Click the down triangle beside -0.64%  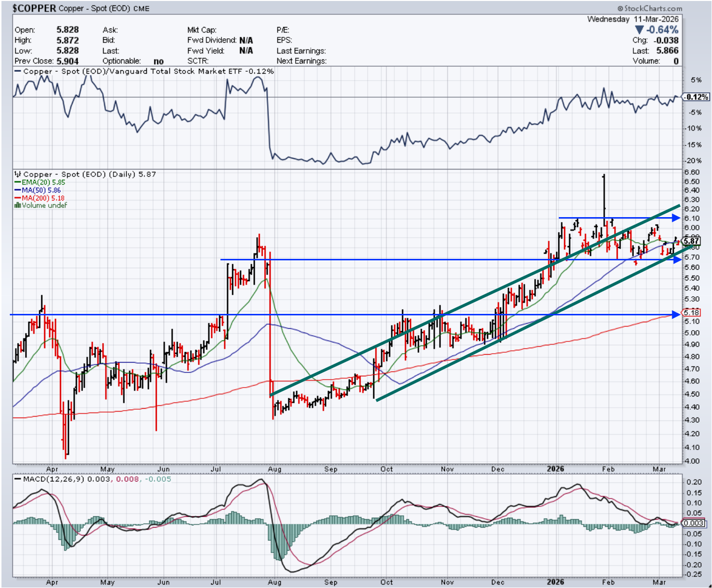click(639, 30)
